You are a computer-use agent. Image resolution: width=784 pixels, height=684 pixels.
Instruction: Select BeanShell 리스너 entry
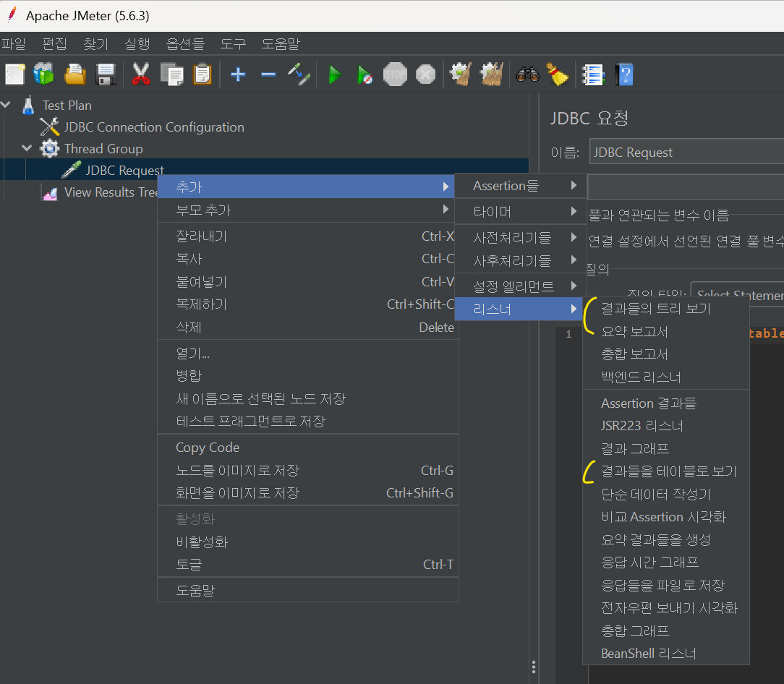(666, 654)
